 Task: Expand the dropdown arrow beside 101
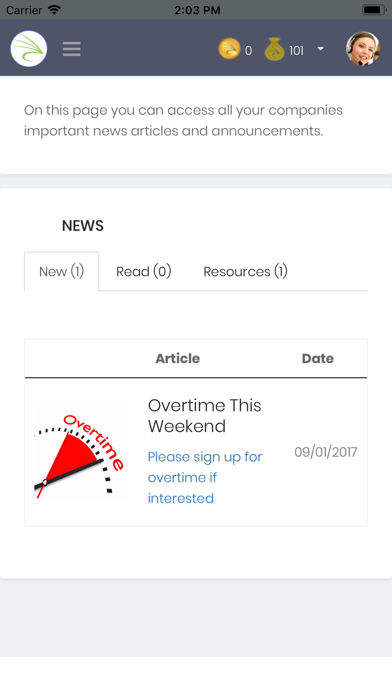[321, 49]
